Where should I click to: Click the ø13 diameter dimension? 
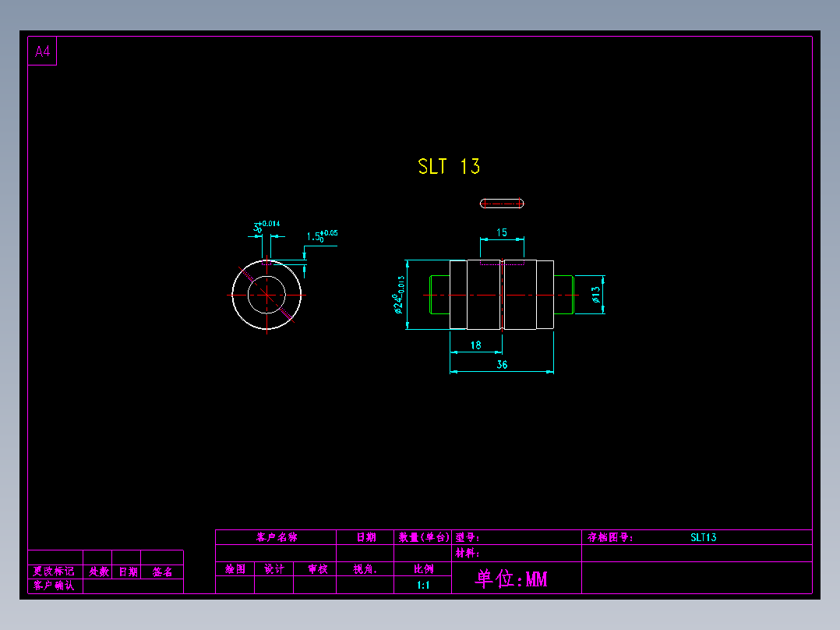(595, 295)
